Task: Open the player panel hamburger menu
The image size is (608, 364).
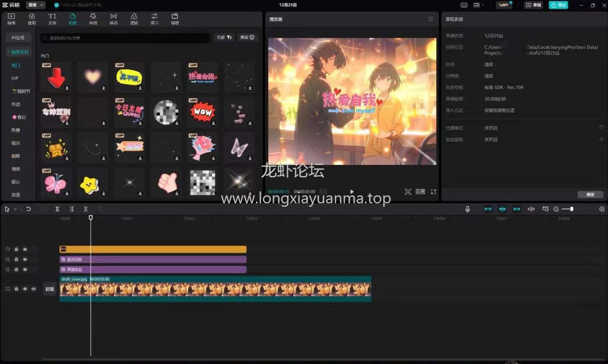Action: [x=431, y=19]
